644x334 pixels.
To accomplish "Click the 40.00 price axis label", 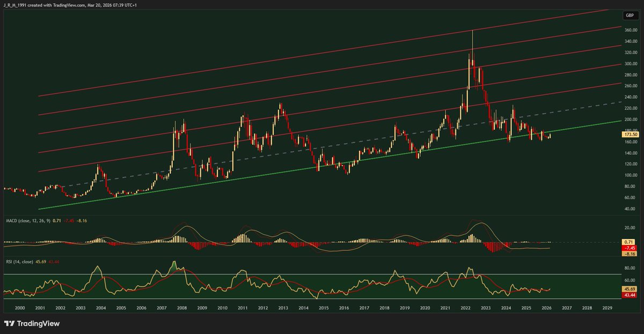I will tap(630, 209).
